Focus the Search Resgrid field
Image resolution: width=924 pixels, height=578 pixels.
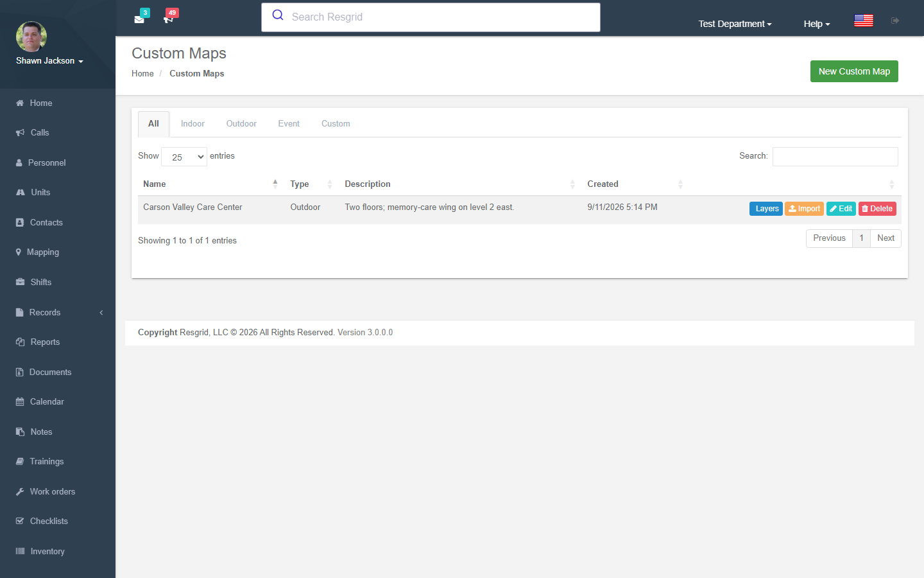point(431,17)
